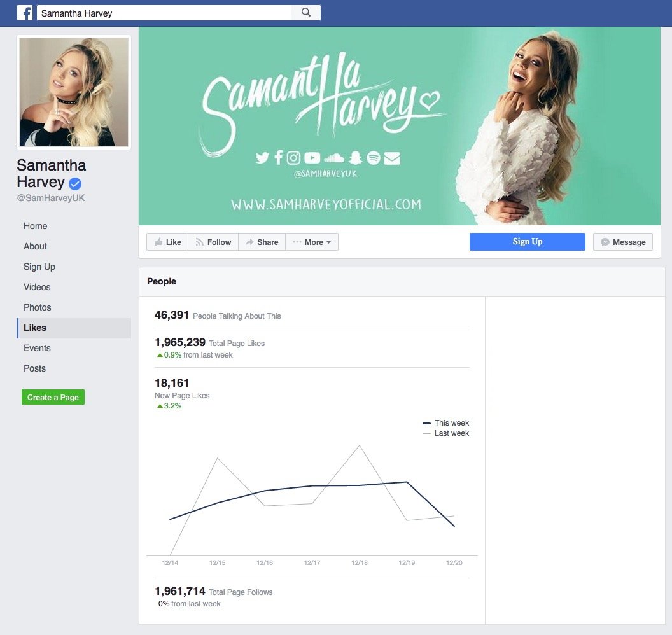The image size is (672, 635).
Task: Click the Last week legend entry
Action: (x=445, y=433)
